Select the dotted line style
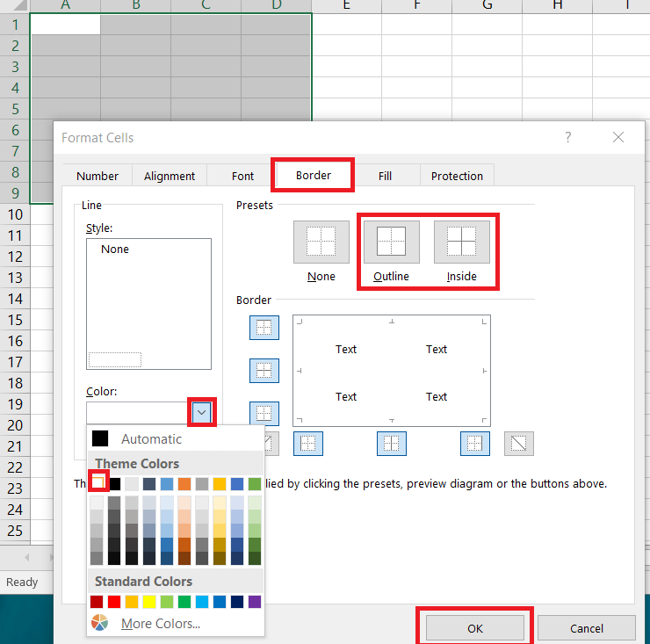This screenshot has width=650, height=644. pyautogui.click(x=115, y=359)
